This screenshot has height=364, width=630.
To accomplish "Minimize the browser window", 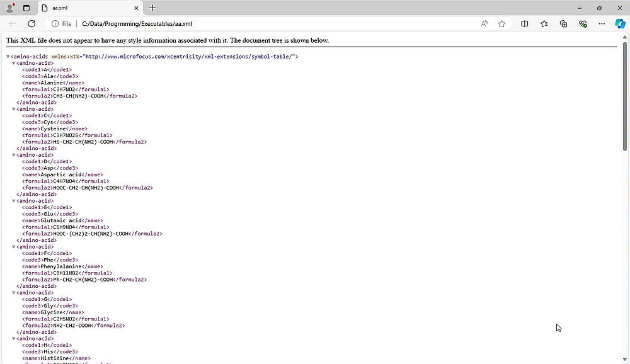I will pyautogui.click(x=580, y=8).
